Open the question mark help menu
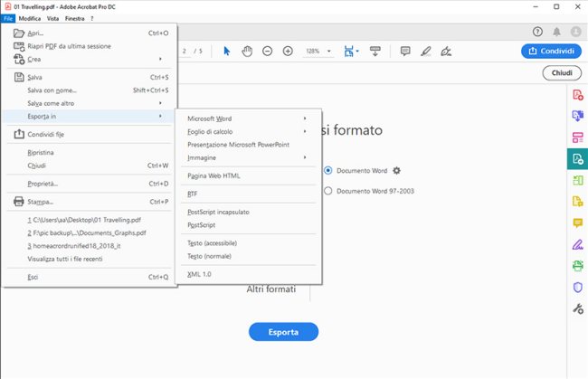This screenshot has height=379, width=588. pyautogui.click(x=92, y=18)
